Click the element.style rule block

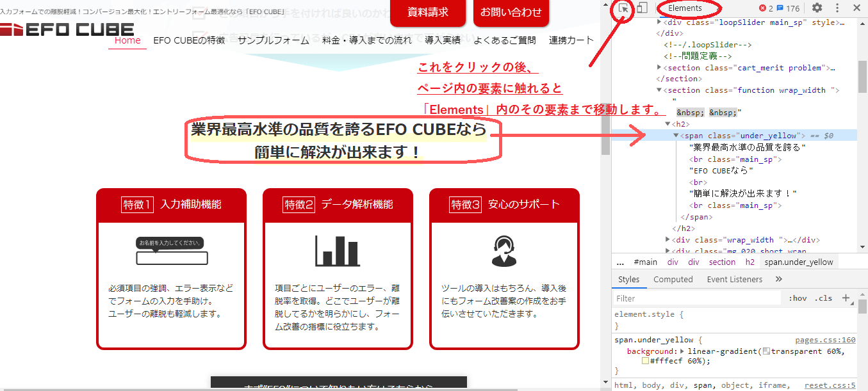click(735, 321)
